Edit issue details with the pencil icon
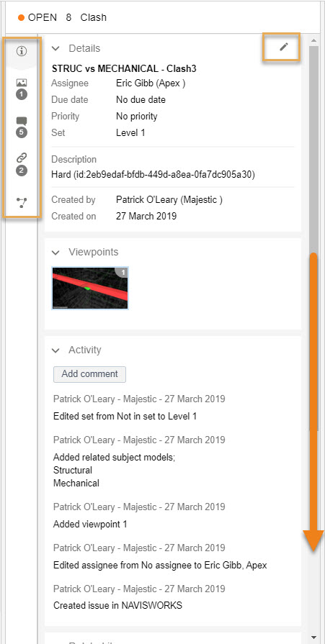 coord(283,47)
